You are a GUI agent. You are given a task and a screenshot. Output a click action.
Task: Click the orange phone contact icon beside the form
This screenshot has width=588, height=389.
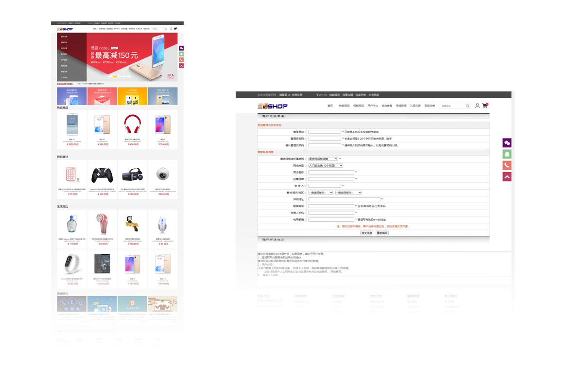[x=507, y=165]
